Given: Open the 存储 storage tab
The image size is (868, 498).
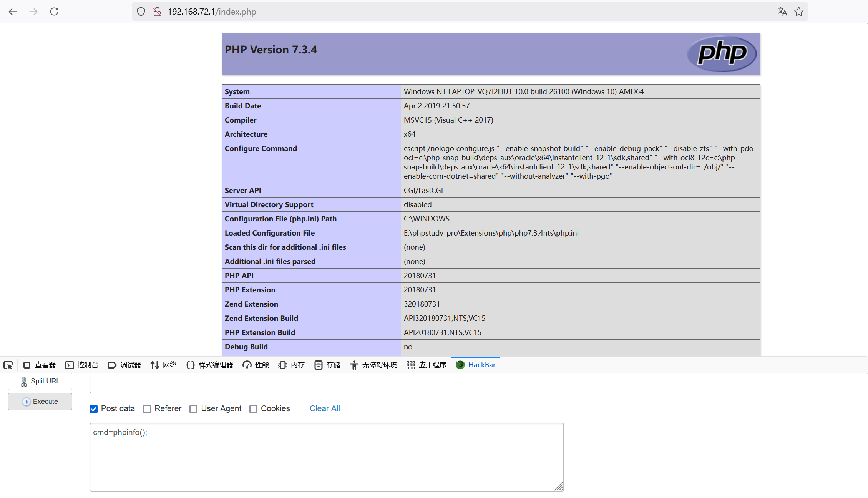Looking at the screenshot, I should click(x=327, y=365).
